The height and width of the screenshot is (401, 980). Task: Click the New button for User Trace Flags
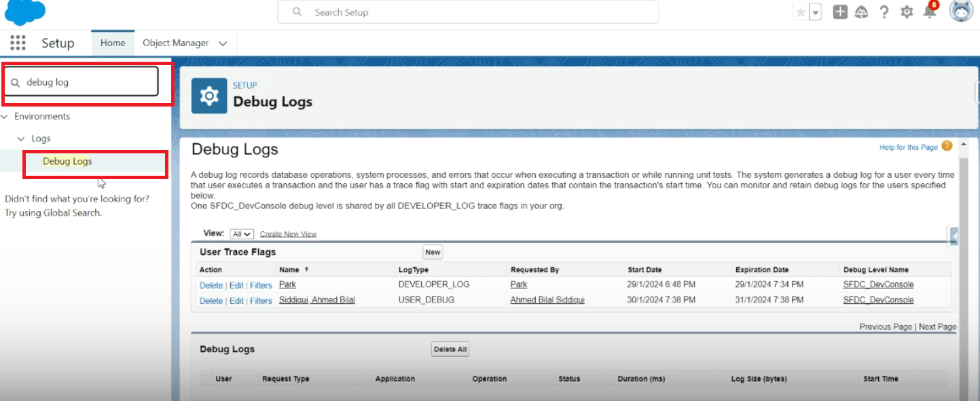click(x=433, y=252)
